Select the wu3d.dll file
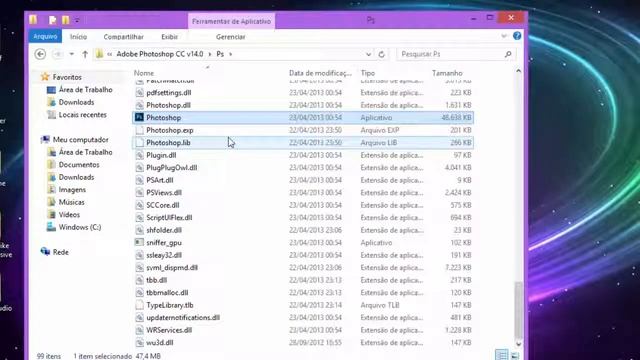The image size is (640, 360). tap(160, 342)
